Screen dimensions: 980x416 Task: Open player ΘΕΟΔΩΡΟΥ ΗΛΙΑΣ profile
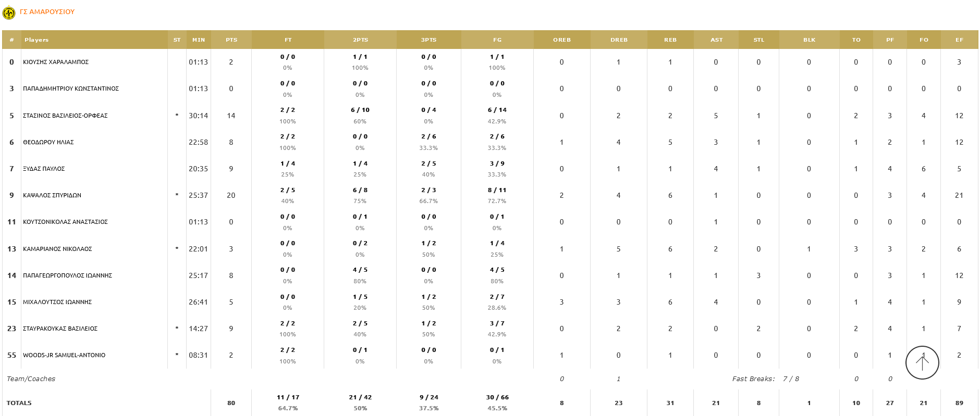click(x=48, y=142)
